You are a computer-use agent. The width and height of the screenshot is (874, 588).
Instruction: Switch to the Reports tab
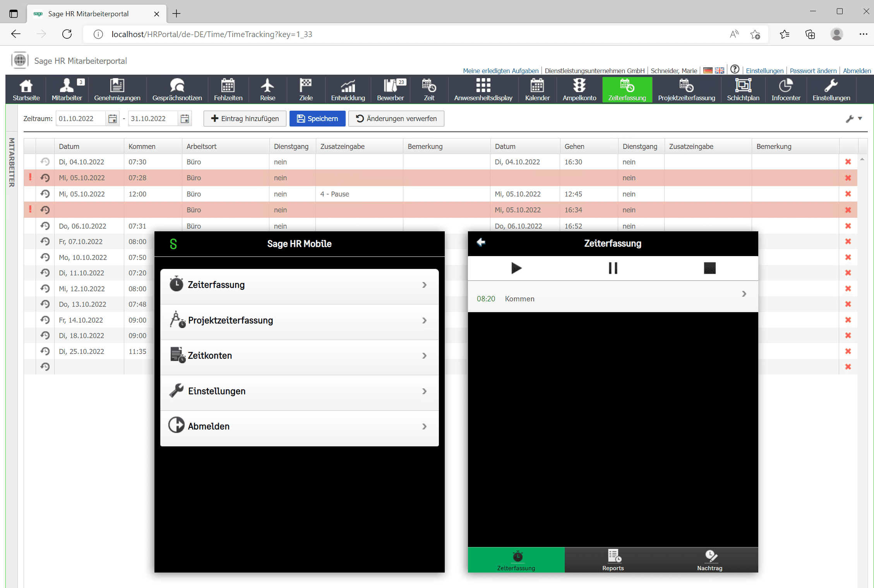(x=613, y=560)
